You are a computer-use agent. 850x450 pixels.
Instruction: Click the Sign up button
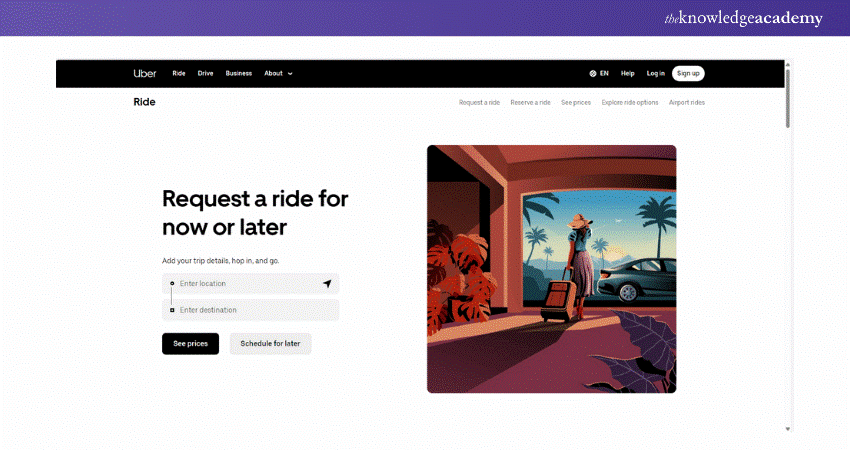tap(688, 73)
